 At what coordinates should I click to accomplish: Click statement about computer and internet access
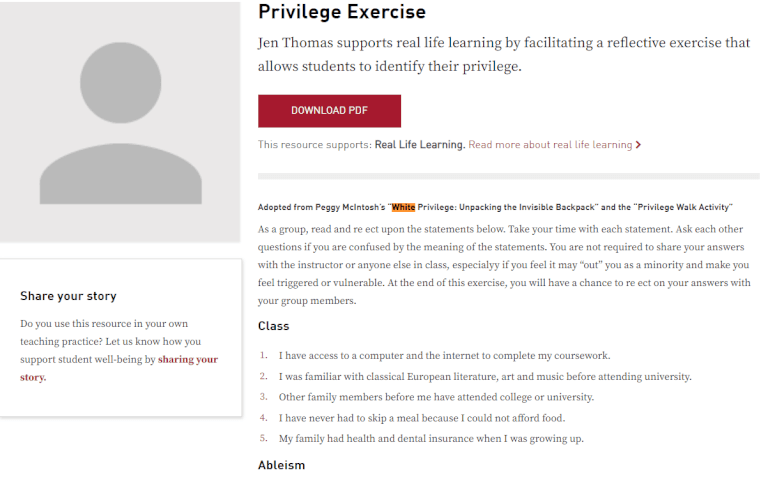444,356
